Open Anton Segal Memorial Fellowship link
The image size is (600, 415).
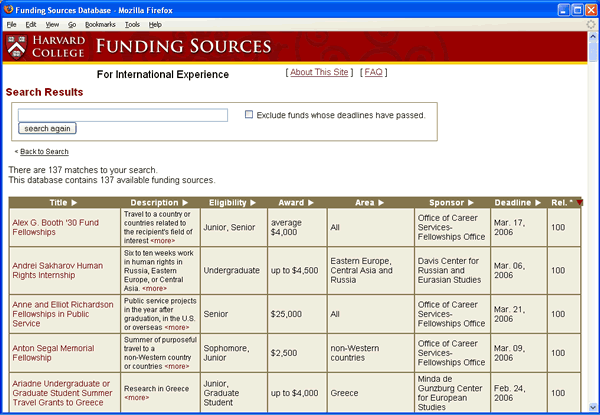pos(53,353)
